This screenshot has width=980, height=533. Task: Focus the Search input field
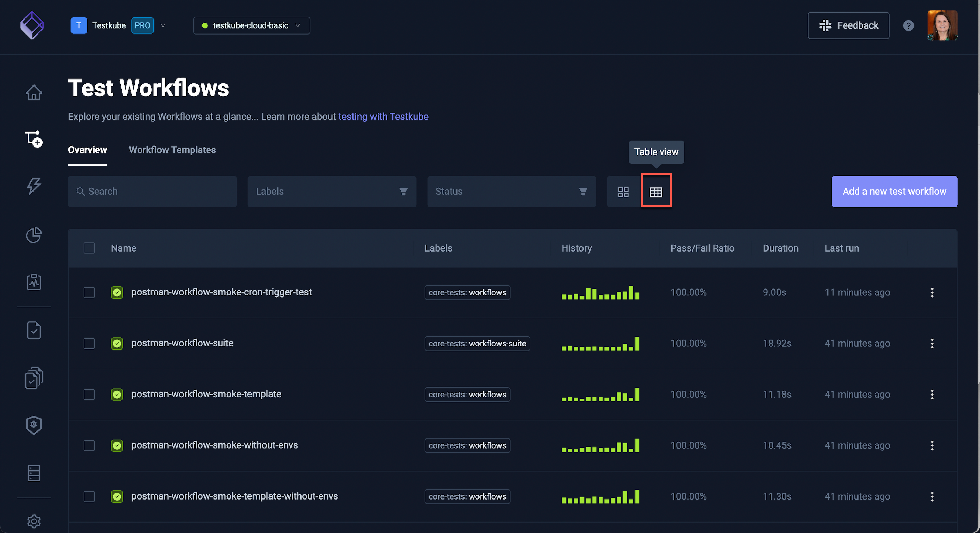[152, 191]
